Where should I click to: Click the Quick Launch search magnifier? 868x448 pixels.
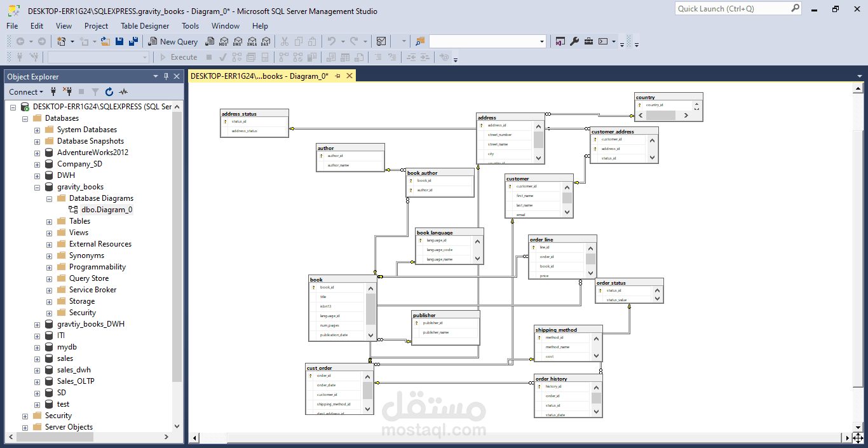pos(796,8)
